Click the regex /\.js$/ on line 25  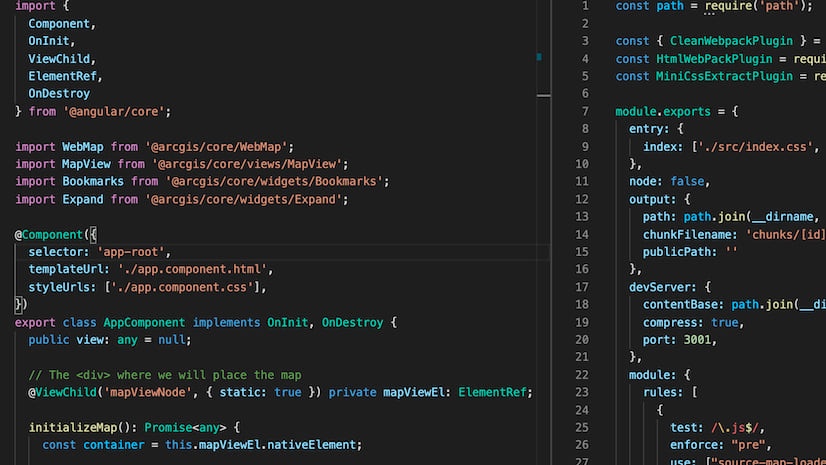point(735,428)
